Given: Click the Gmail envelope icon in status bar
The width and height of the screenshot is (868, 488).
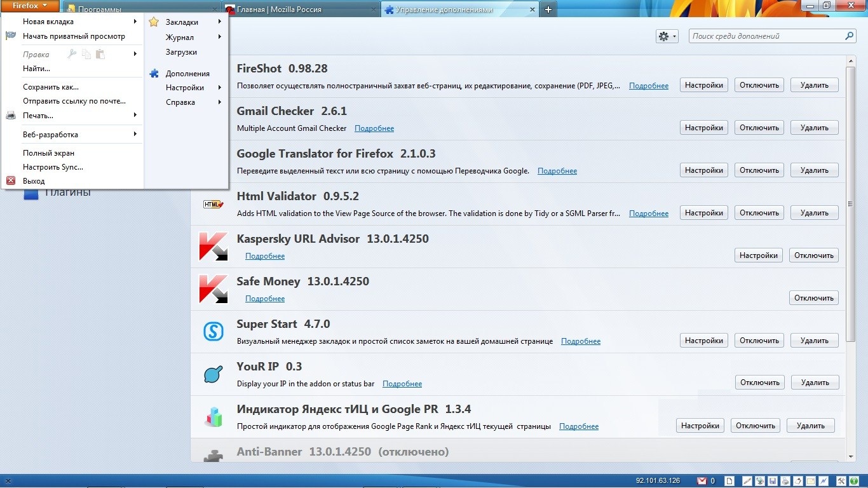Looking at the screenshot, I should coord(702,481).
